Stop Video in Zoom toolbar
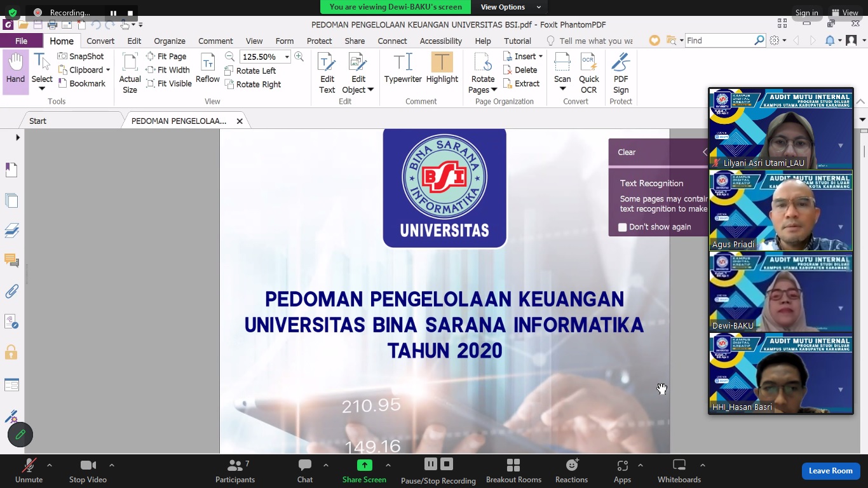 tap(88, 471)
